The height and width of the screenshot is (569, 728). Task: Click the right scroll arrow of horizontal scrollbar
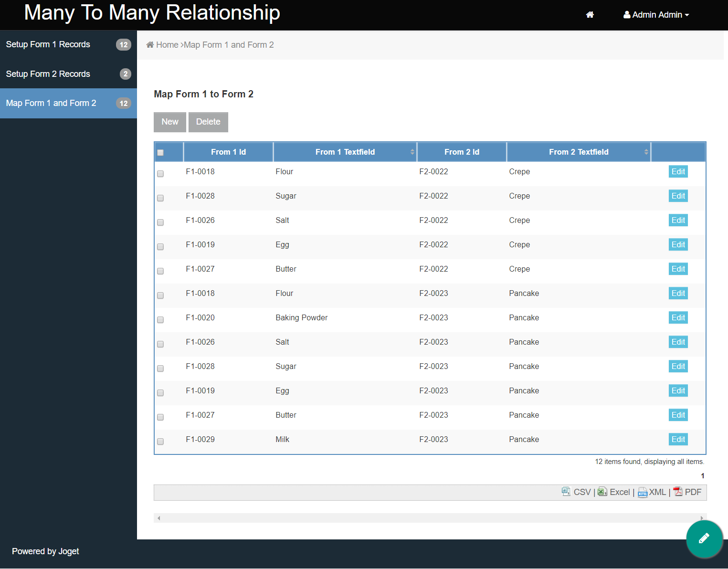(x=702, y=518)
